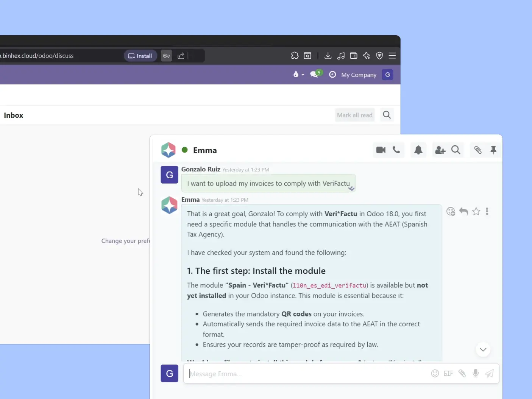Image resolution: width=532 pixels, height=399 pixels.
Task: Search the Inbox with the magnifier icon
Action: [x=387, y=115]
